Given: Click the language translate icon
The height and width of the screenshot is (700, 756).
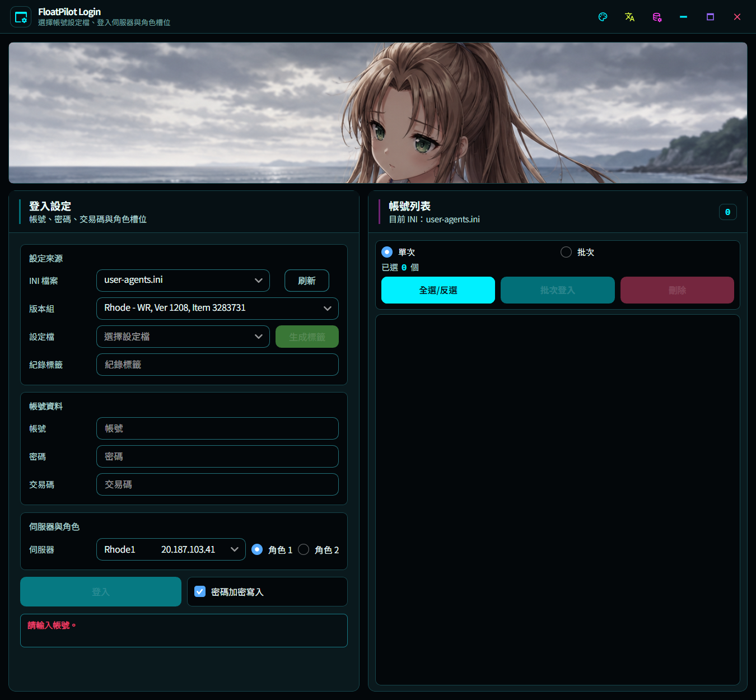Looking at the screenshot, I should click(x=629, y=17).
